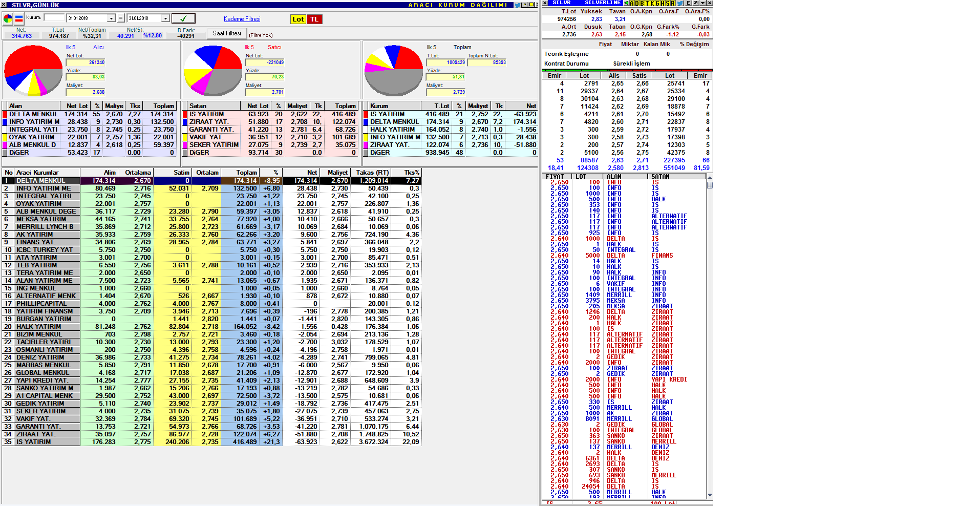Screen dimensions: 980x506
Task: Select MERRILL LYNCH B row in main table
Action: [212, 227]
